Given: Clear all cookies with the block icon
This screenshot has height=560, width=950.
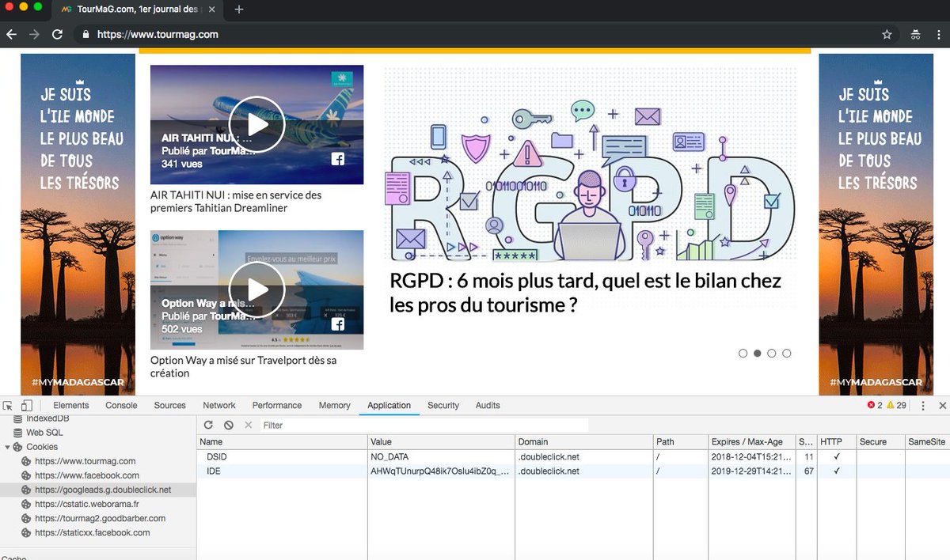Looking at the screenshot, I should 229,425.
